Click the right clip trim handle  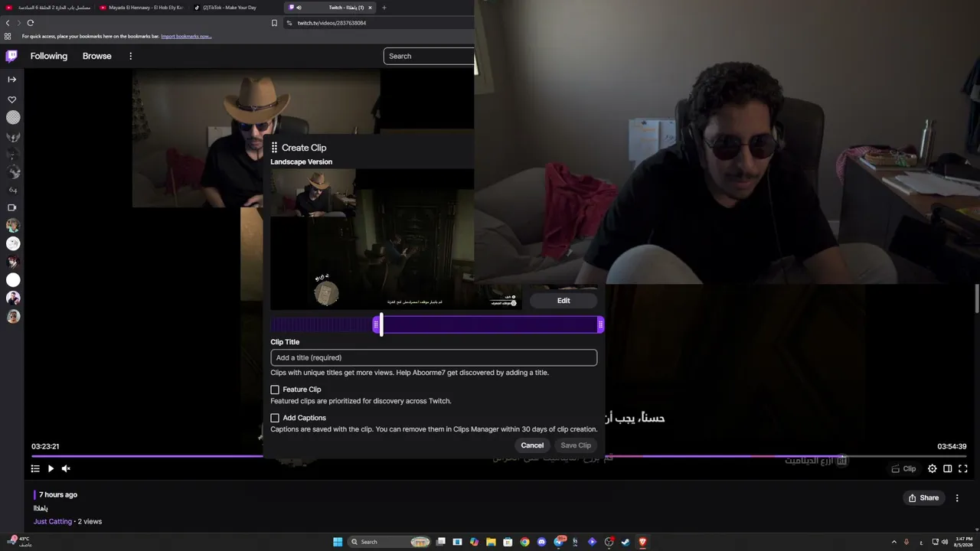(x=600, y=324)
